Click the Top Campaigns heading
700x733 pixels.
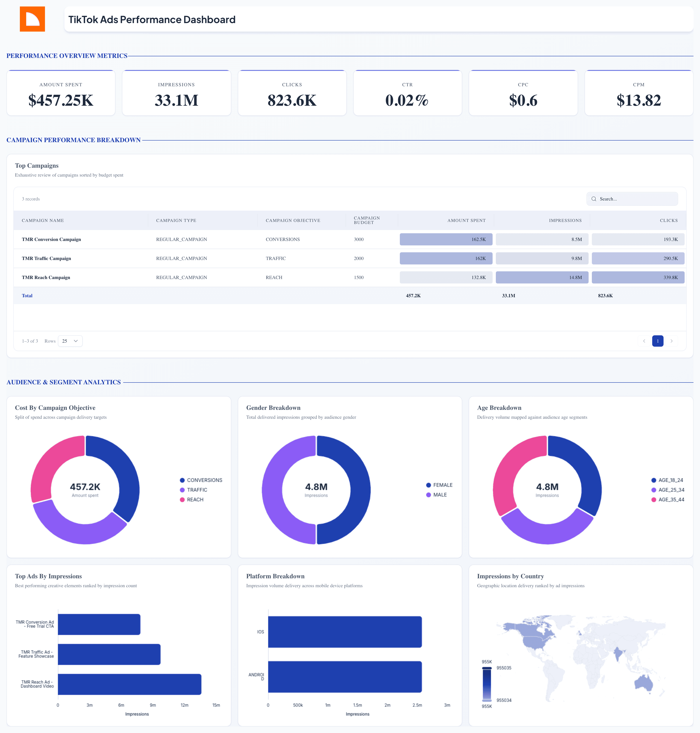click(x=37, y=166)
